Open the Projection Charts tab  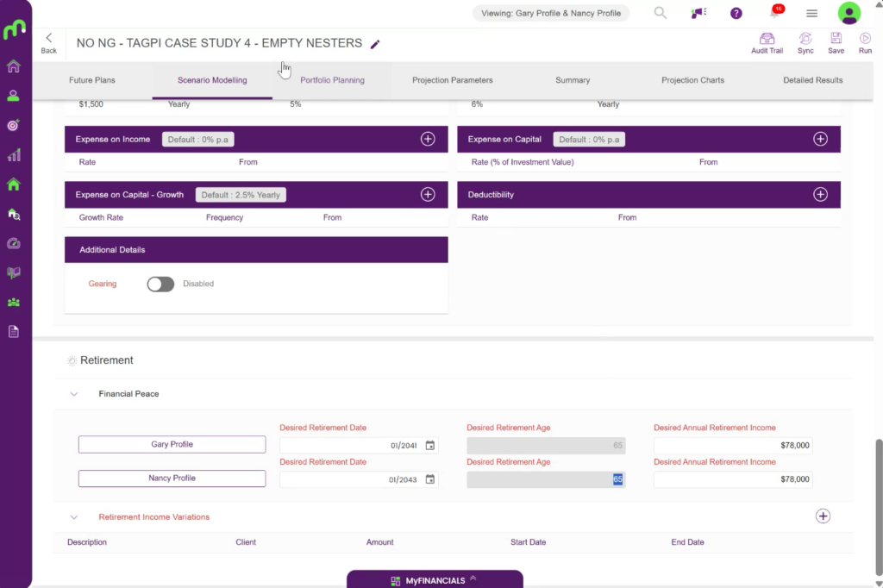pos(692,80)
